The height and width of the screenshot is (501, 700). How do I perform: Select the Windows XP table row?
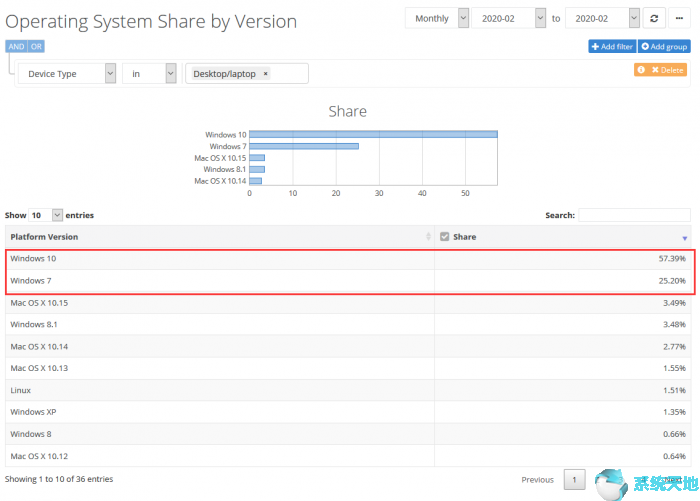(348, 412)
